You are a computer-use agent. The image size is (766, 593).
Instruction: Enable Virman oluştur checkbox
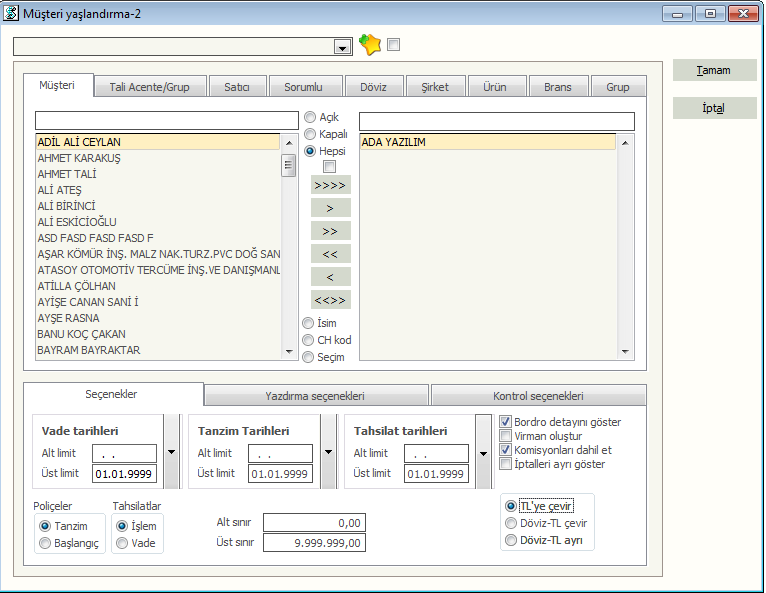(x=506, y=436)
